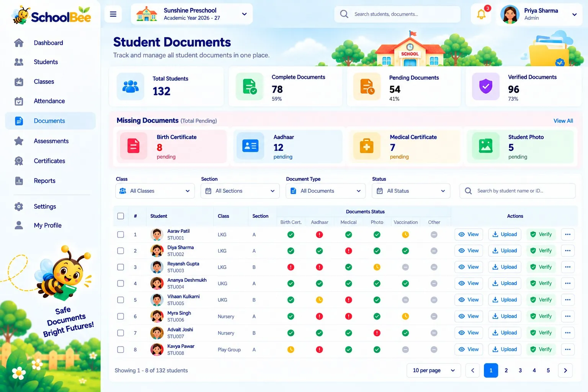588x392 pixels.
Task: Open the All Sections filter dropdown
Action: click(x=240, y=191)
